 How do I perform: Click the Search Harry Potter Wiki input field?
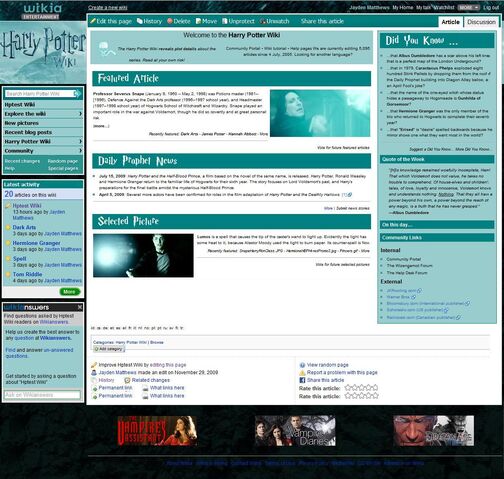[x=40, y=94]
